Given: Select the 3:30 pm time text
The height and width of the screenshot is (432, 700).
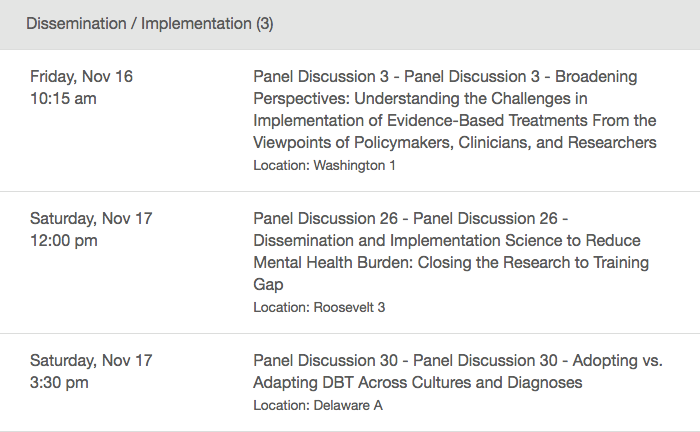Looking at the screenshot, I should (x=59, y=382).
